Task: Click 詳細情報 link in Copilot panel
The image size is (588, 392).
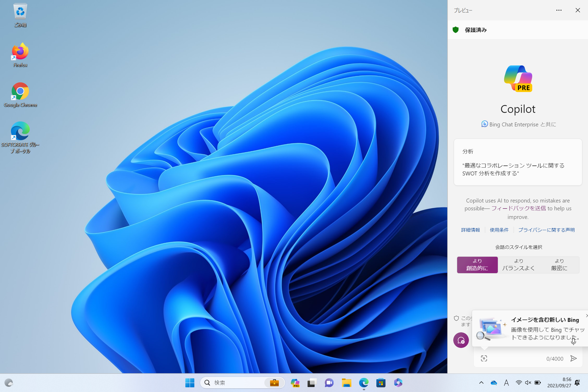Action: tap(470, 230)
